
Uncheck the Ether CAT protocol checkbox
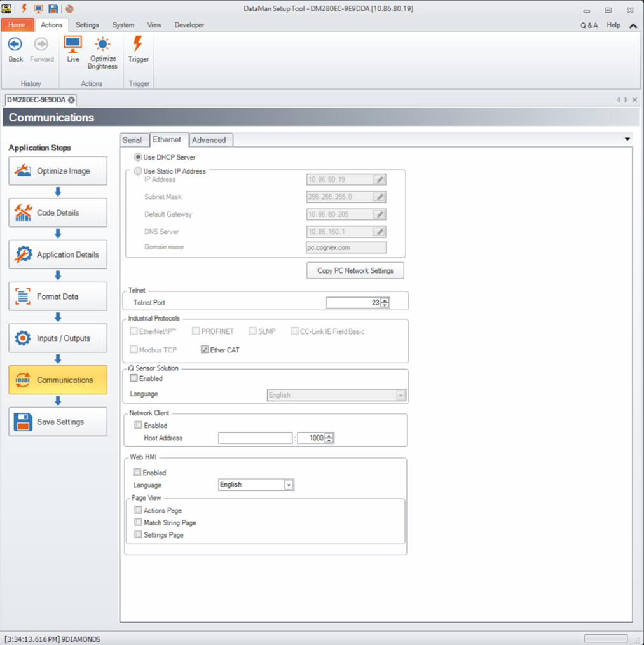tap(205, 350)
